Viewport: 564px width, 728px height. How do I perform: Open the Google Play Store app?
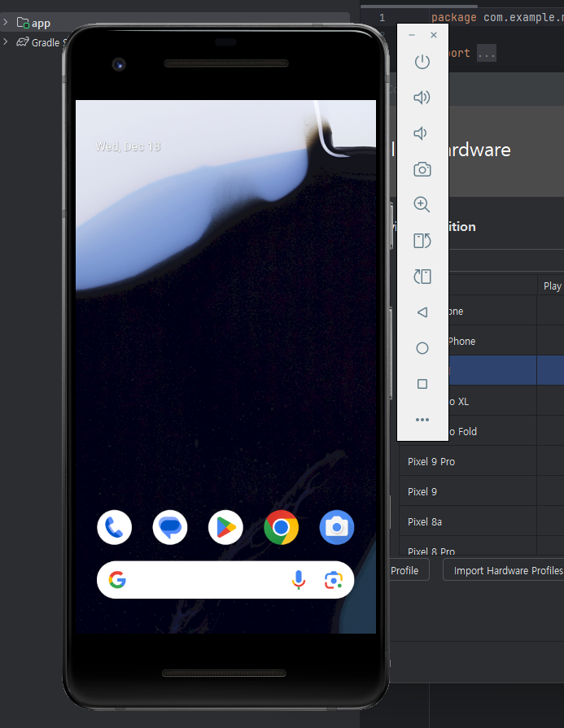[225, 527]
